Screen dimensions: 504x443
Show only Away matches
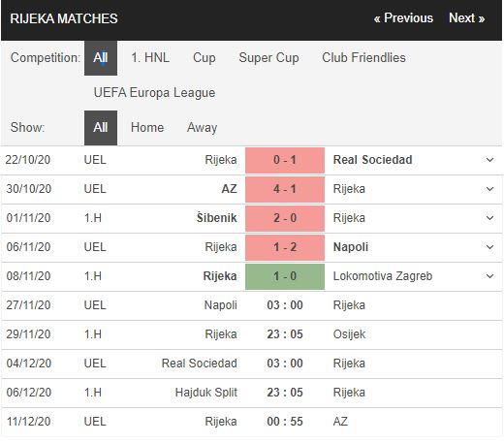tap(202, 128)
